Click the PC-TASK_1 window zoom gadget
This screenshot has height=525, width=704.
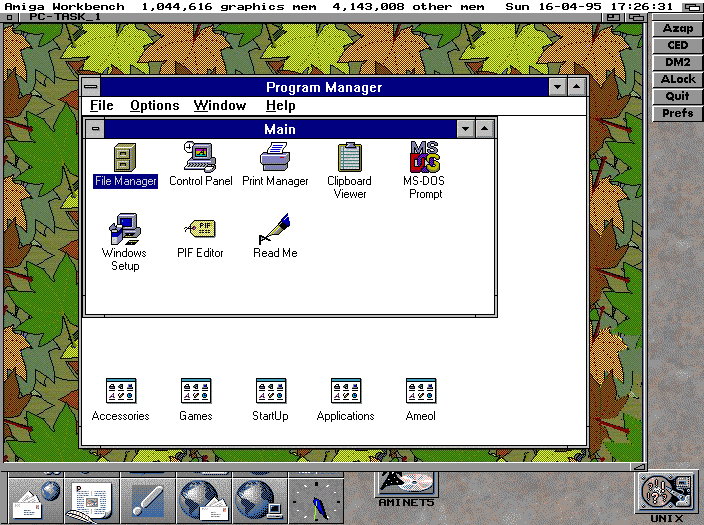pyautogui.click(x=613, y=18)
